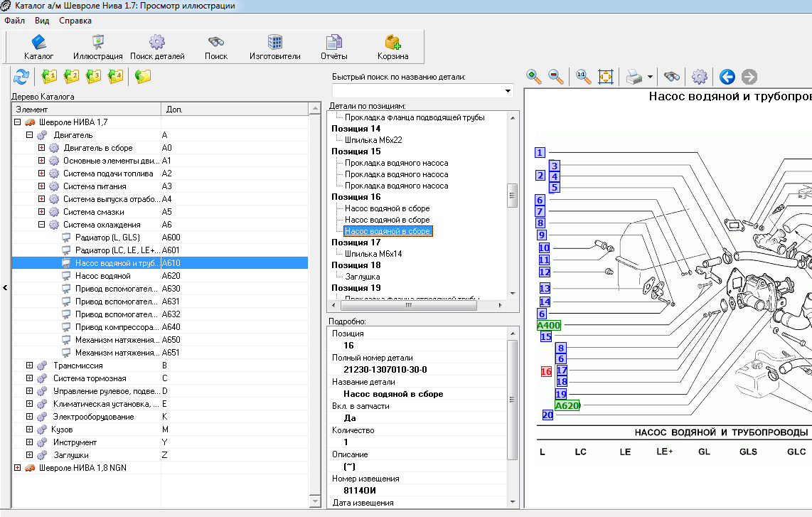Click the refresh tree icon
Image resolution: width=812 pixels, height=517 pixels.
pyautogui.click(x=21, y=77)
